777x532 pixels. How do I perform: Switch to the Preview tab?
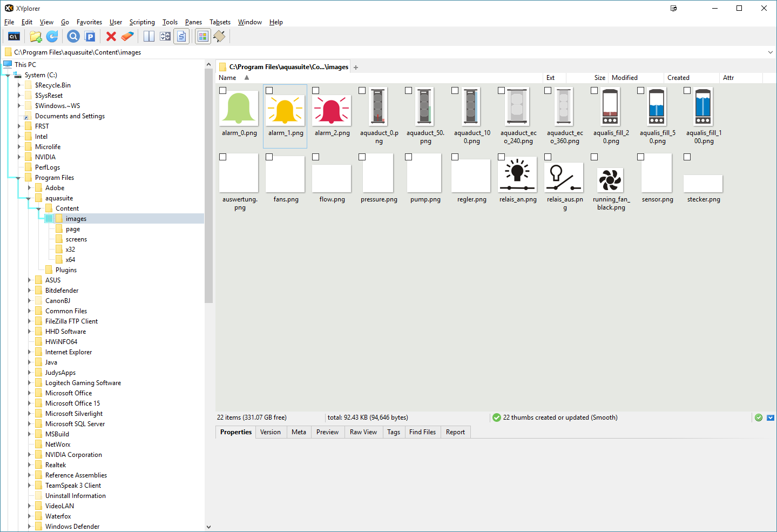click(x=327, y=432)
